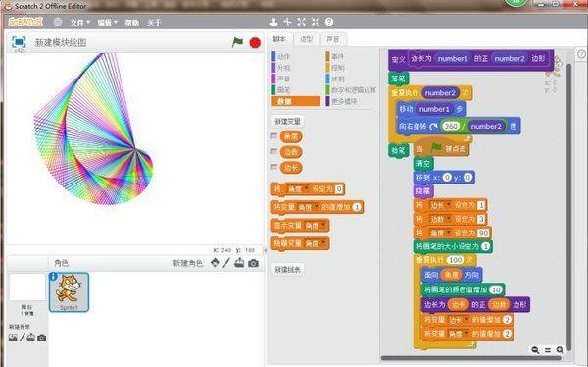Reset scripts area zoom with equals icon
The image size is (588, 367).
click(548, 350)
